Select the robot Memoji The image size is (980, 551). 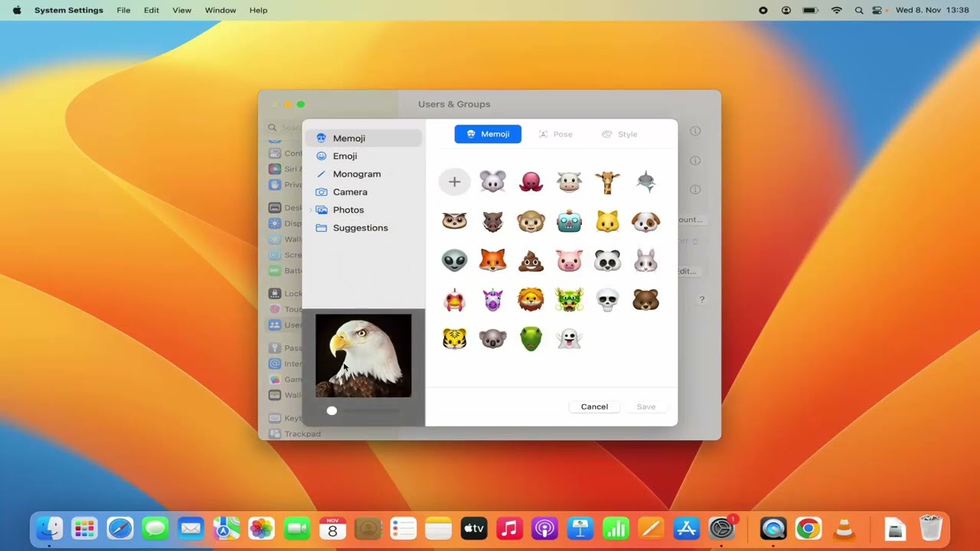tap(569, 221)
